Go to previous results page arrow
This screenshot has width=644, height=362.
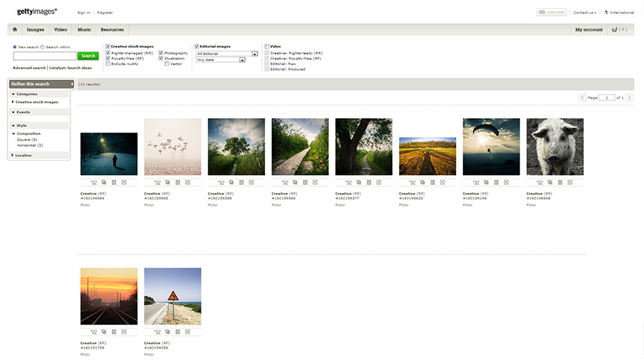(583, 98)
